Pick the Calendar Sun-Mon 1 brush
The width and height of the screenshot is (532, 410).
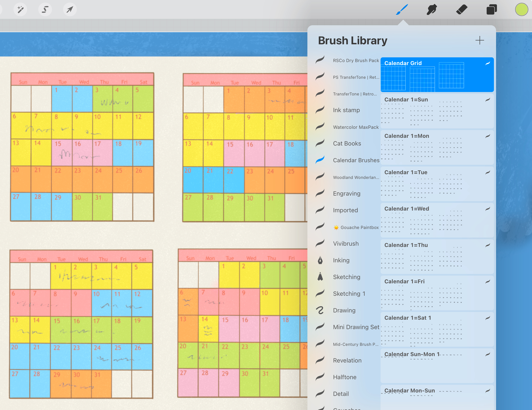point(437,366)
